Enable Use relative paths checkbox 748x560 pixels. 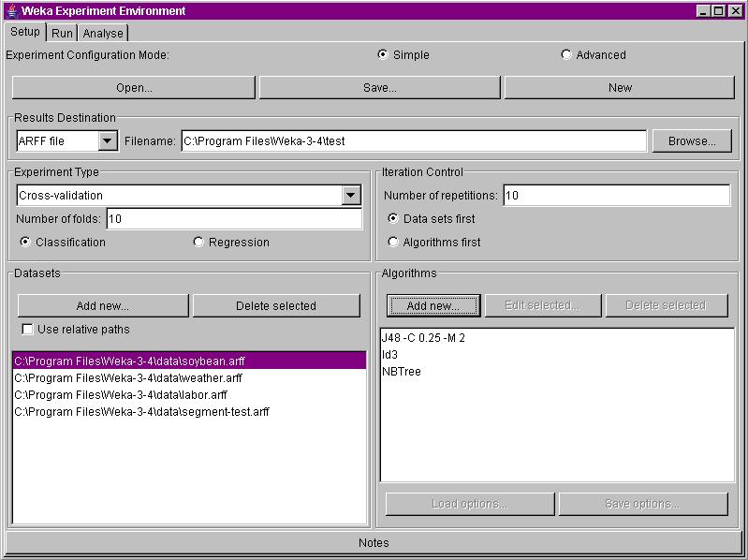click(28, 329)
